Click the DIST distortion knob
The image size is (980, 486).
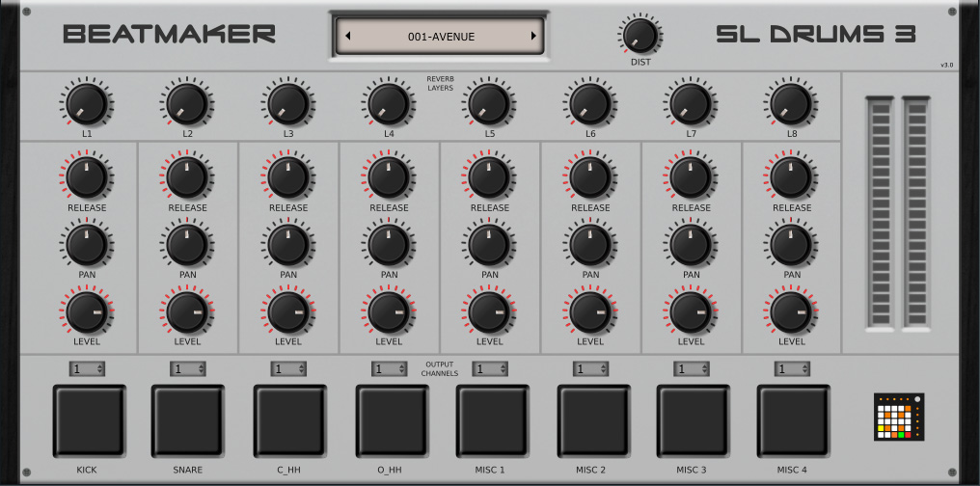click(x=640, y=35)
